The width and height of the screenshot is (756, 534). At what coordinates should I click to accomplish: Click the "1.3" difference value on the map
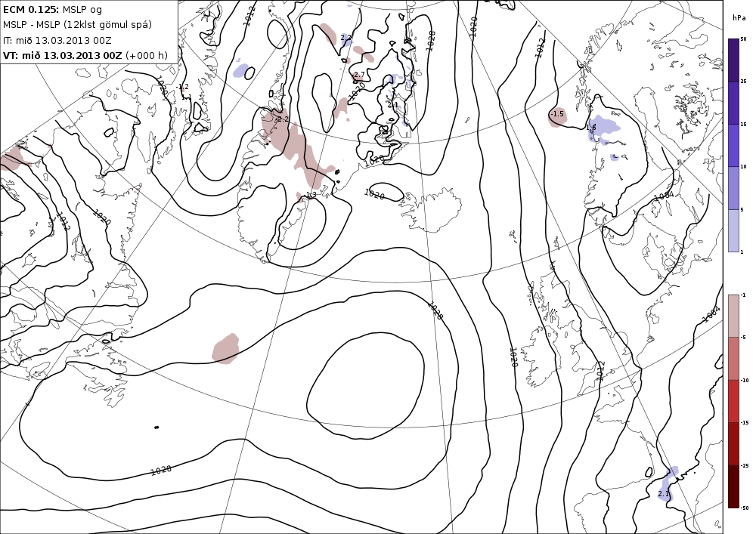click(x=311, y=195)
